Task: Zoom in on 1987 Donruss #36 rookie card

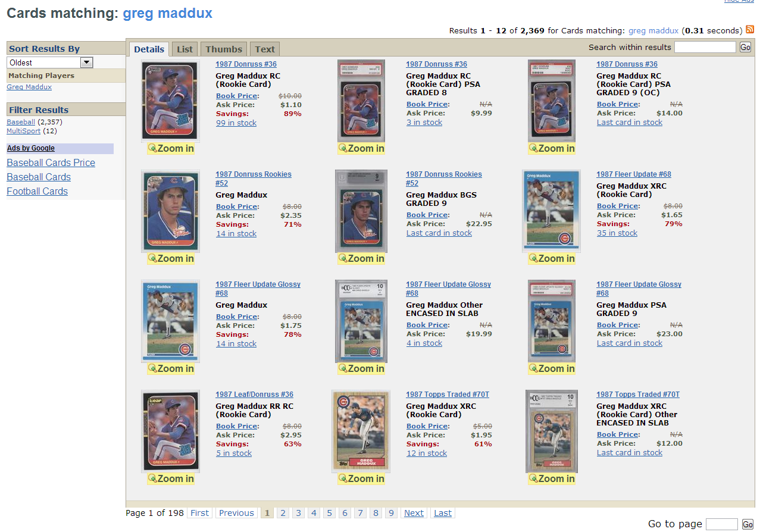Action: pyautogui.click(x=171, y=148)
